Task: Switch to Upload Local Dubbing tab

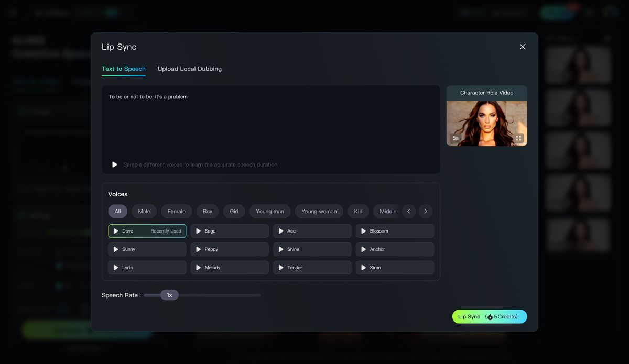Action: pyautogui.click(x=190, y=69)
